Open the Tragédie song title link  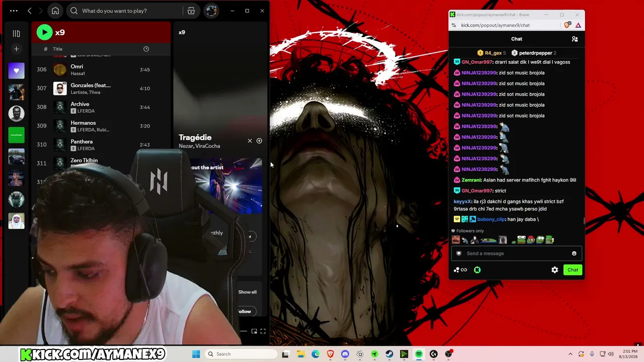coord(195,137)
